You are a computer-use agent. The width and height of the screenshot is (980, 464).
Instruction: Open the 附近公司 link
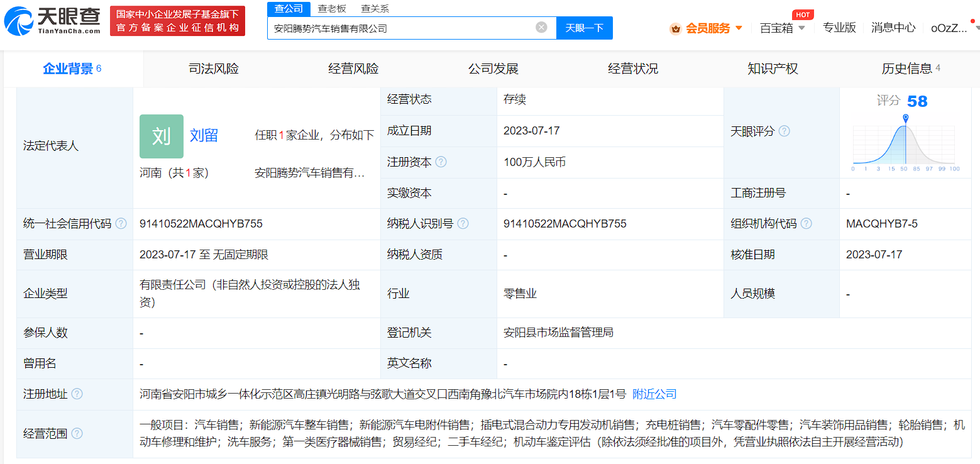pos(653,394)
